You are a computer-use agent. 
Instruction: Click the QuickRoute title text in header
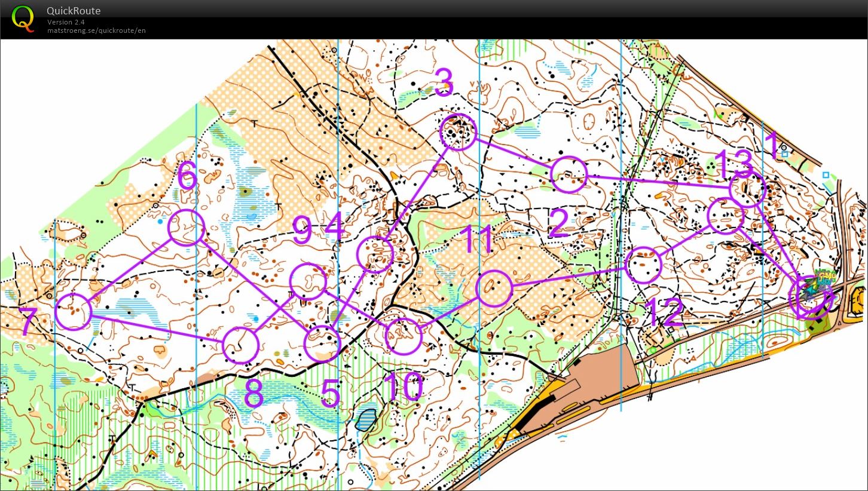(x=74, y=11)
